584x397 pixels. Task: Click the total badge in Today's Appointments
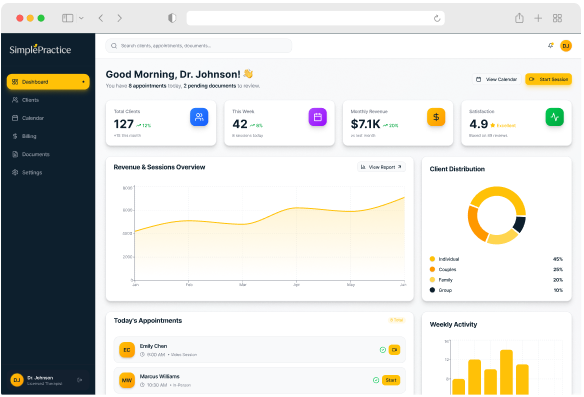coord(396,320)
